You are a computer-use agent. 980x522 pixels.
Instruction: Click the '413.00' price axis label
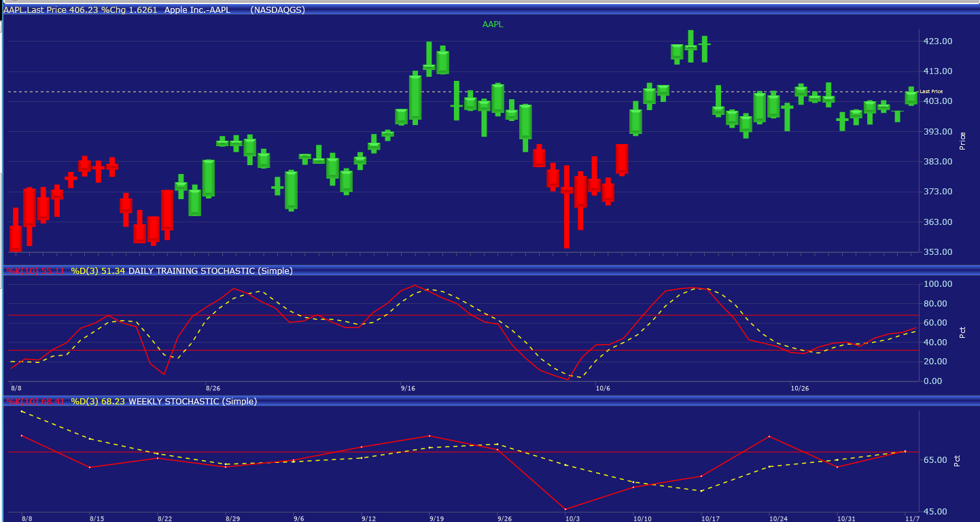939,71
